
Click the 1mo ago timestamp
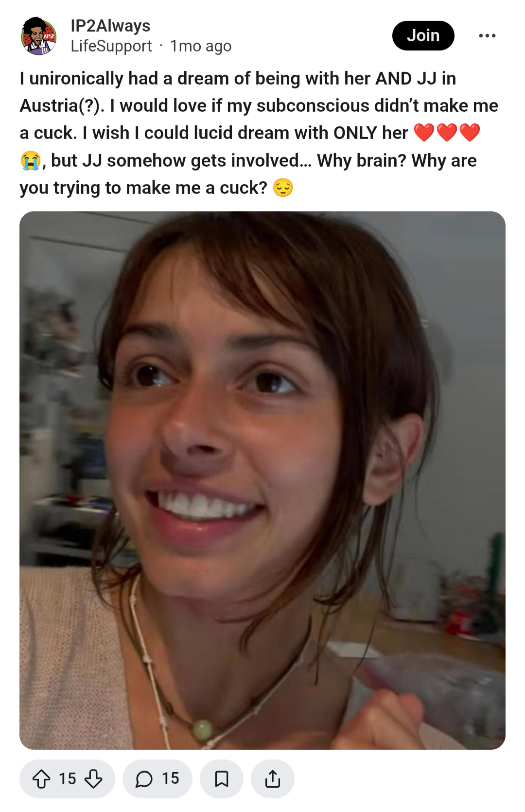(201, 46)
